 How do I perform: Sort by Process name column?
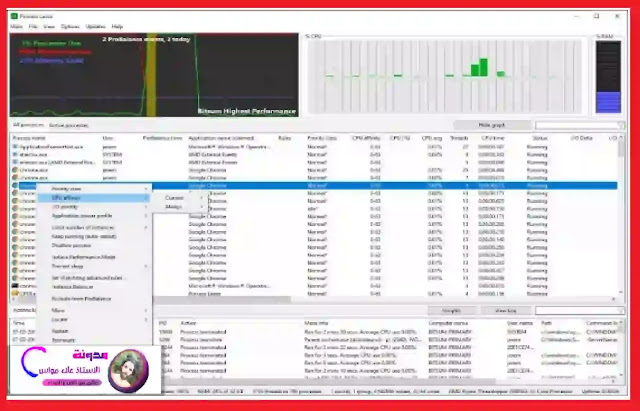click(x=29, y=138)
